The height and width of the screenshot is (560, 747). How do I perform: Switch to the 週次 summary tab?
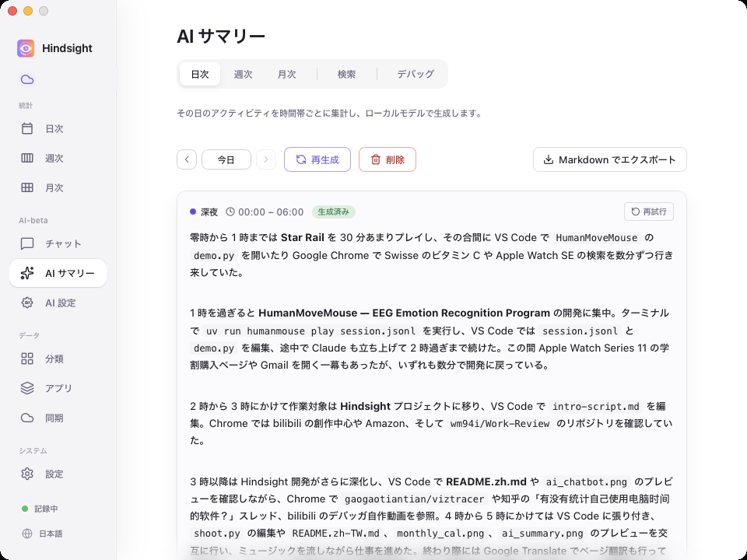[x=243, y=74]
